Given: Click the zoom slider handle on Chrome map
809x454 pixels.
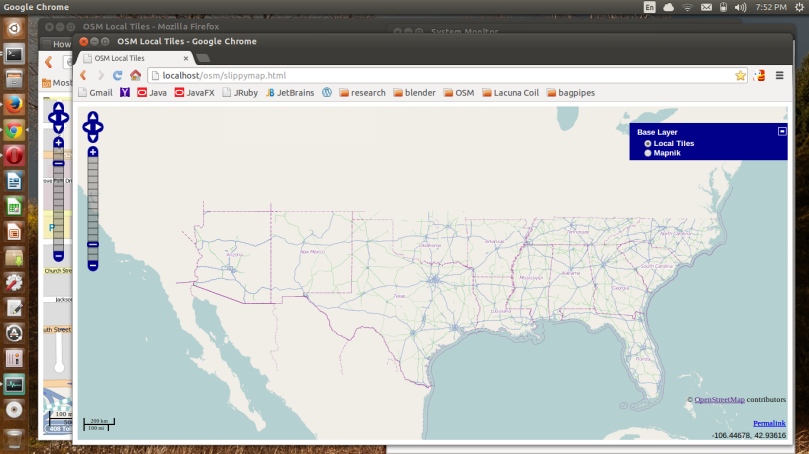Looking at the screenshot, I should coord(93,245).
